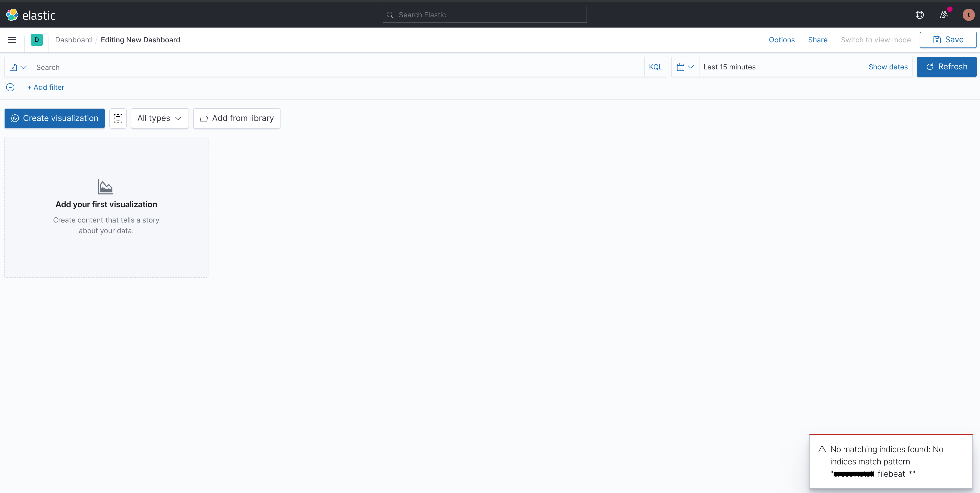Image resolution: width=980 pixels, height=493 pixels.
Task: Add a text markdown panel
Action: pos(118,118)
